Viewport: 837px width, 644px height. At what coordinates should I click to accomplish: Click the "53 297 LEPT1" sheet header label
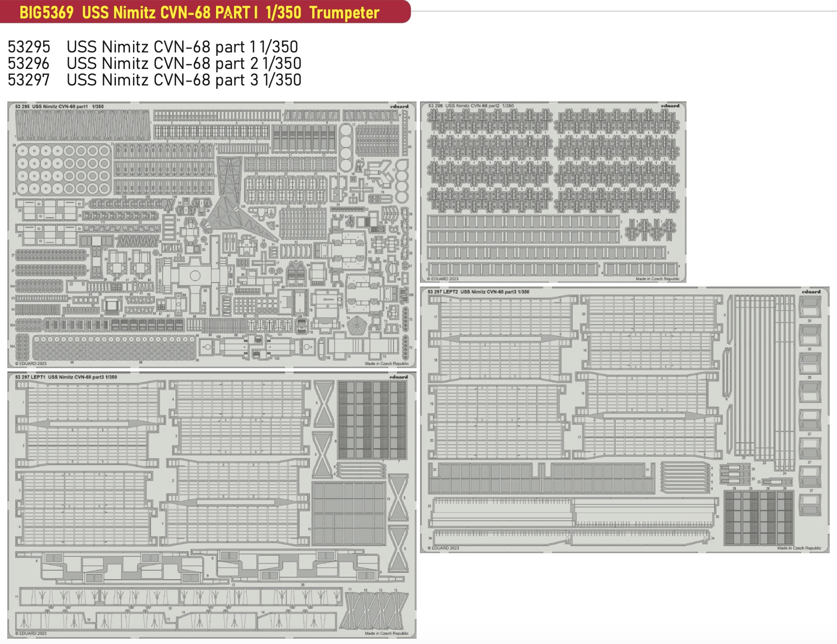pos(66,377)
